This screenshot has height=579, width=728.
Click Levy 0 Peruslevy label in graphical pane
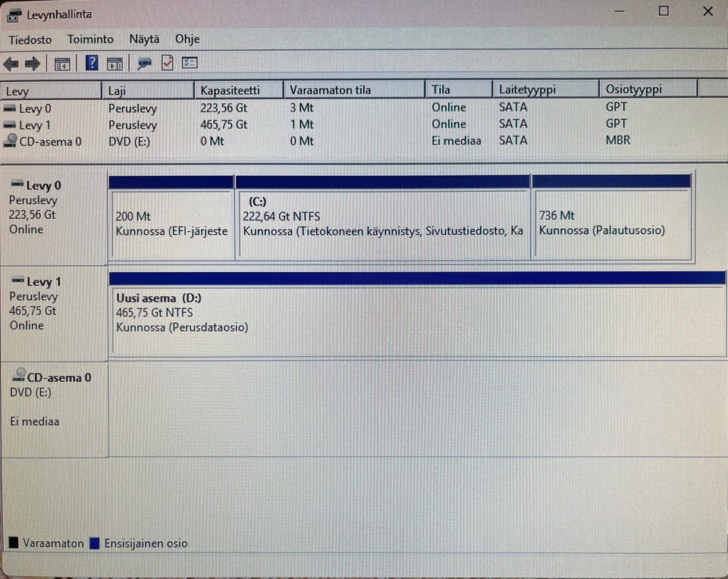[33, 200]
